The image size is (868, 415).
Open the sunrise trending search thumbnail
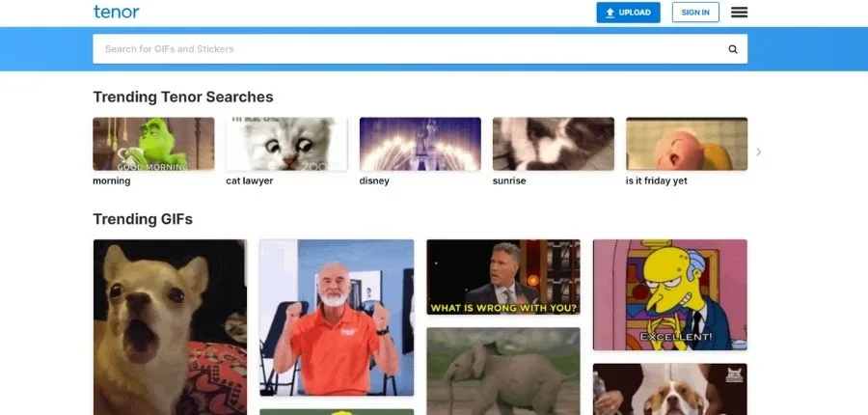coord(553,144)
